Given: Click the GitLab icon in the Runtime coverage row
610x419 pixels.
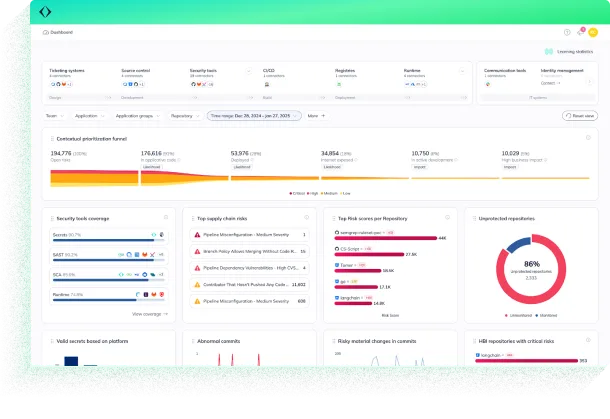Looking at the screenshot, I should pyautogui.click(x=154, y=295).
